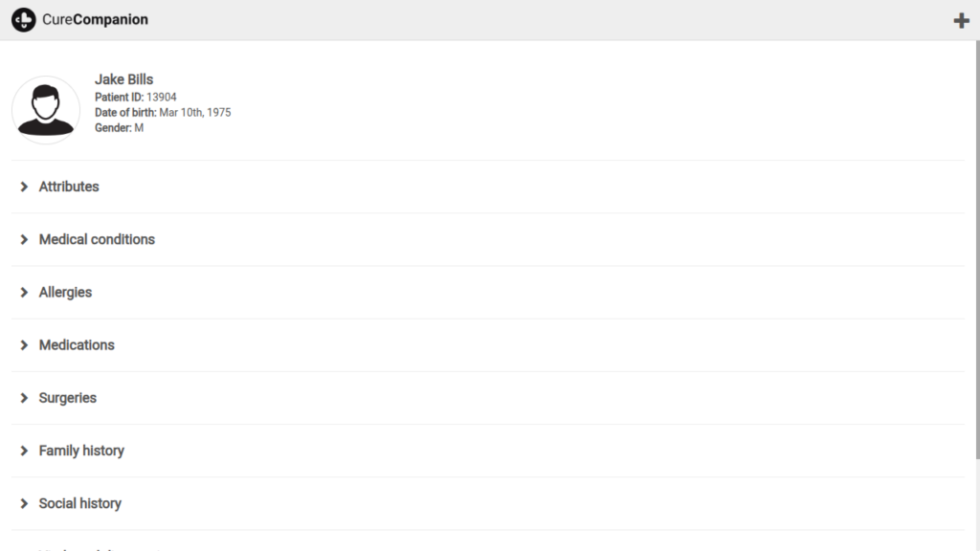Open the Attributes section label
This screenshot has width=980, height=551.
pos(69,187)
